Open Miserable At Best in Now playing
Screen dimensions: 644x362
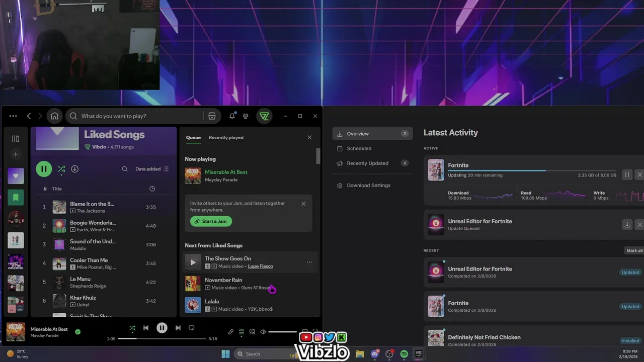226,172
